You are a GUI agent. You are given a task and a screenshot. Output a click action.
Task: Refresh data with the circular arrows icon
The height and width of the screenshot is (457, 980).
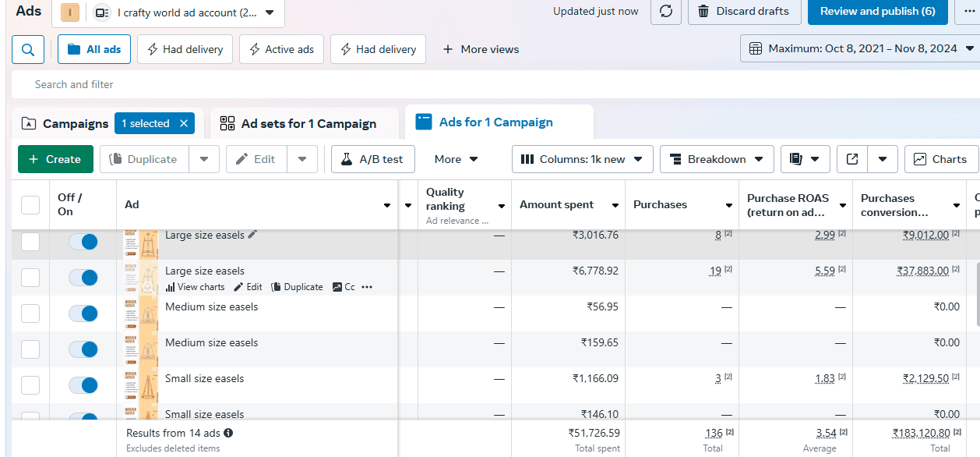pyautogui.click(x=665, y=11)
